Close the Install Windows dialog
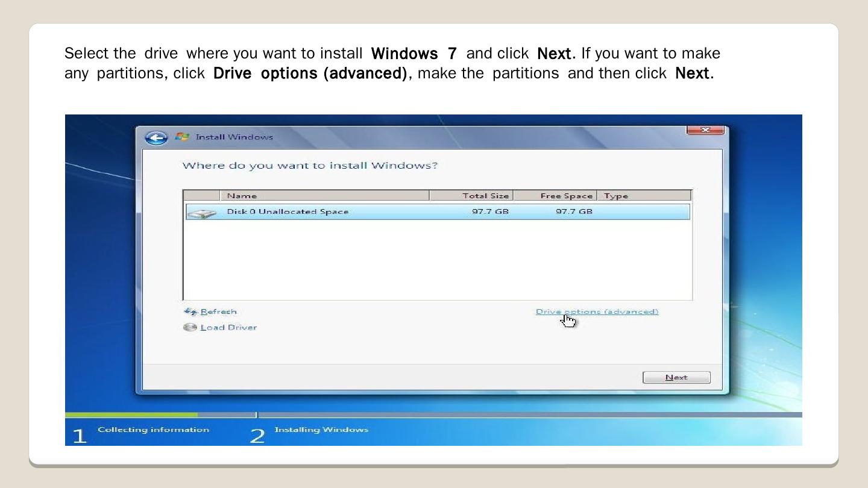Screen dimensions: 868x488 (x=705, y=130)
